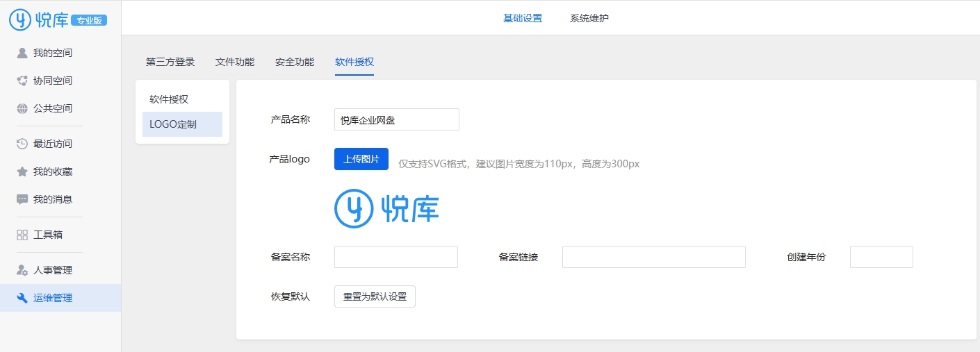The width and height of the screenshot is (980, 352).
Task: Select the 人事管理 user-gear icon
Action: [x=22, y=270]
